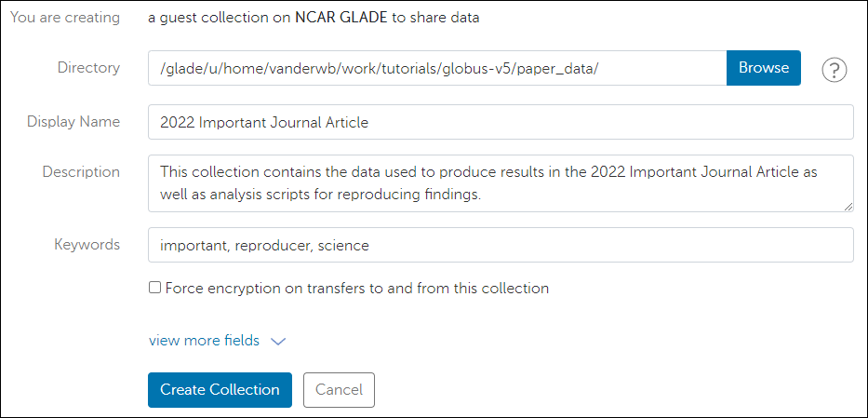Click the 'You are creating' label
The width and height of the screenshot is (868, 418).
click(x=65, y=18)
